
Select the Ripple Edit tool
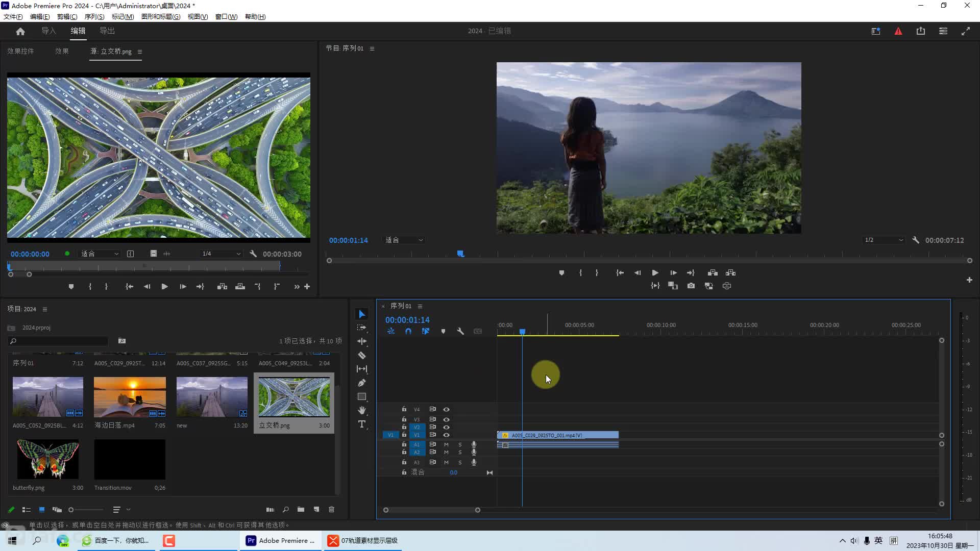[362, 341]
